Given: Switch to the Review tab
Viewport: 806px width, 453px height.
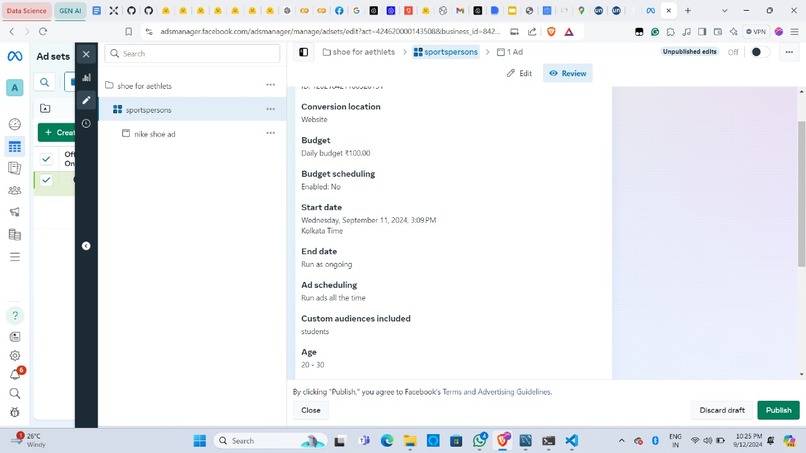Looking at the screenshot, I should [x=567, y=73].
